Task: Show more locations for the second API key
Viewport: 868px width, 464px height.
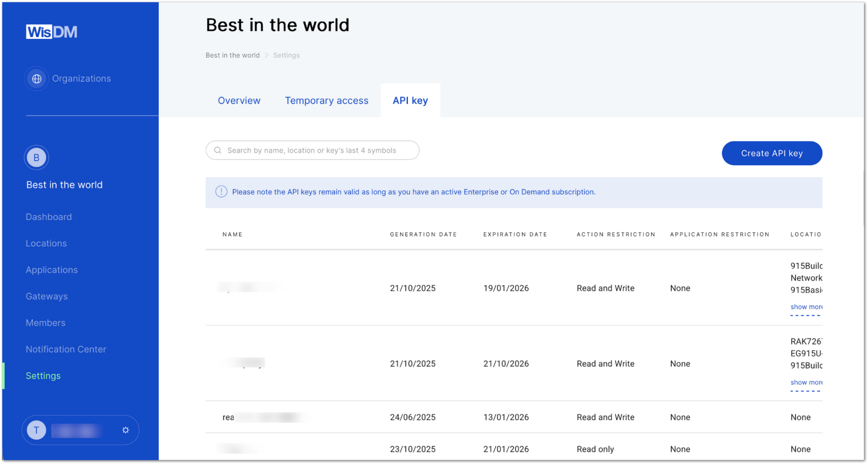Action: tap(806, 382)
